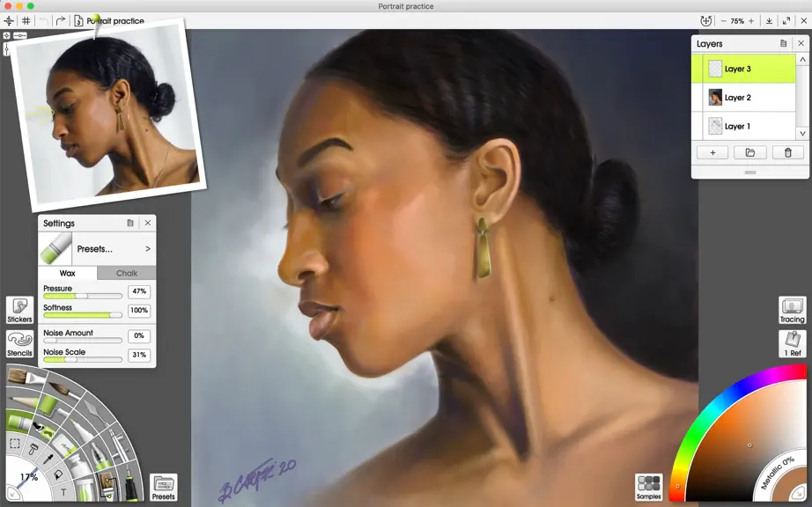Image resolution: width=812 pixels, height=507 pixels.
Task: Open the Settings panel menu icon
Action: pos(130,223)
